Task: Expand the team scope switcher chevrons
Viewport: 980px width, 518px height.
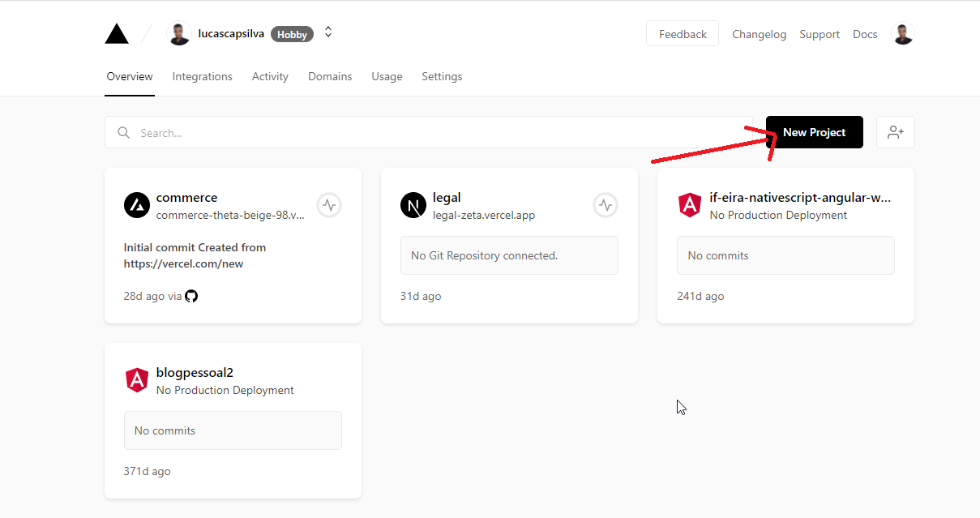Action: coord(328,32)
